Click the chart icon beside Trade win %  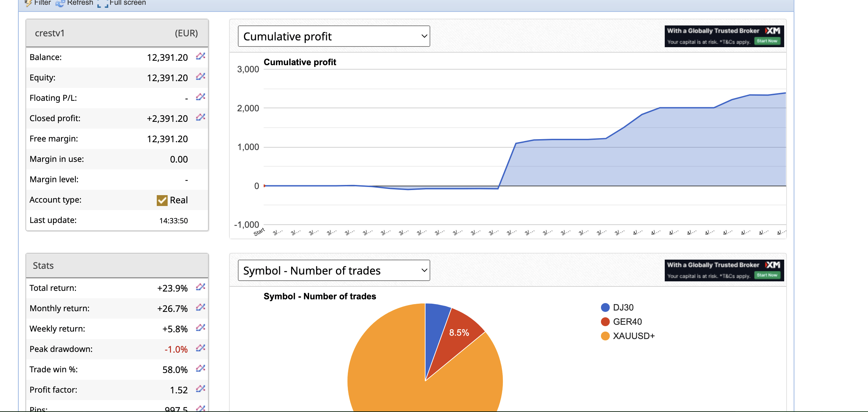coord(201,369)
